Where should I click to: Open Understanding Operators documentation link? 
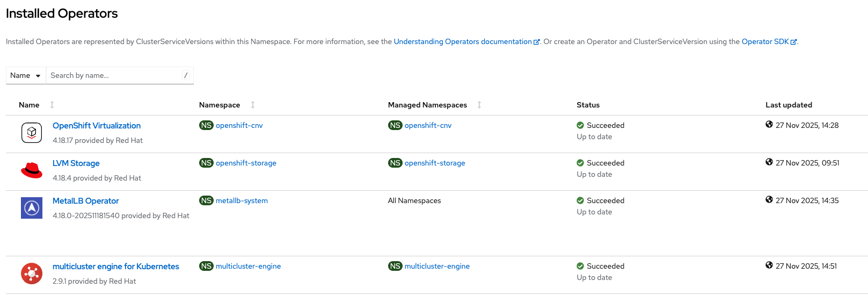point(463,41)
